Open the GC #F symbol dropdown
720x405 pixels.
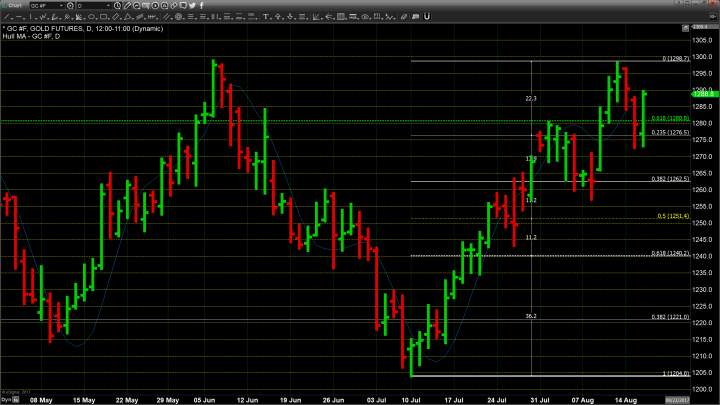(62, 5)
